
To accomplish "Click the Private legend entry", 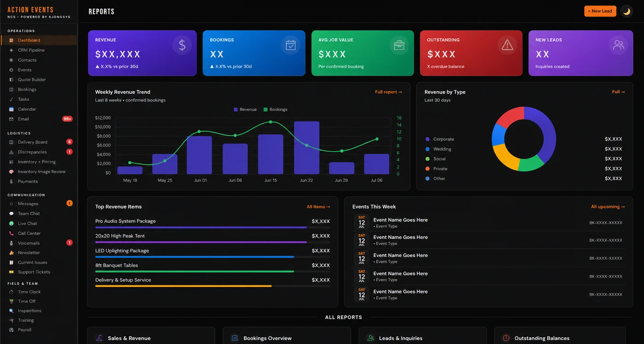I will (x=437, y=169).
